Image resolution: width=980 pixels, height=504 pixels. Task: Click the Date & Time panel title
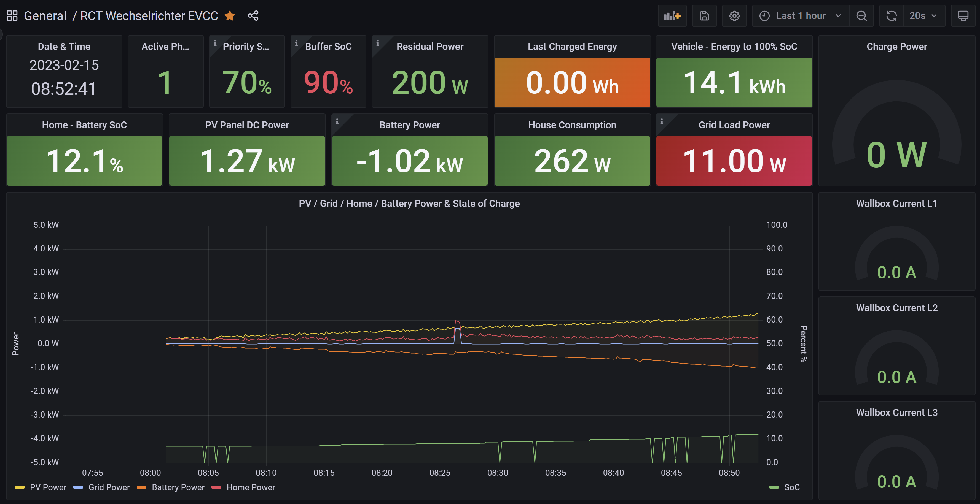(64, 46)
